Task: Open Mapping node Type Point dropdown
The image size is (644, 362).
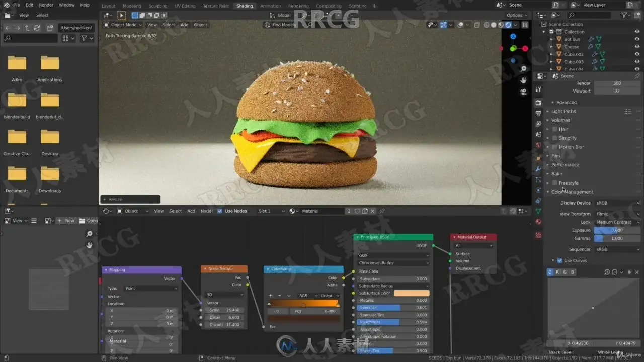Action: [x=150, y=289]
